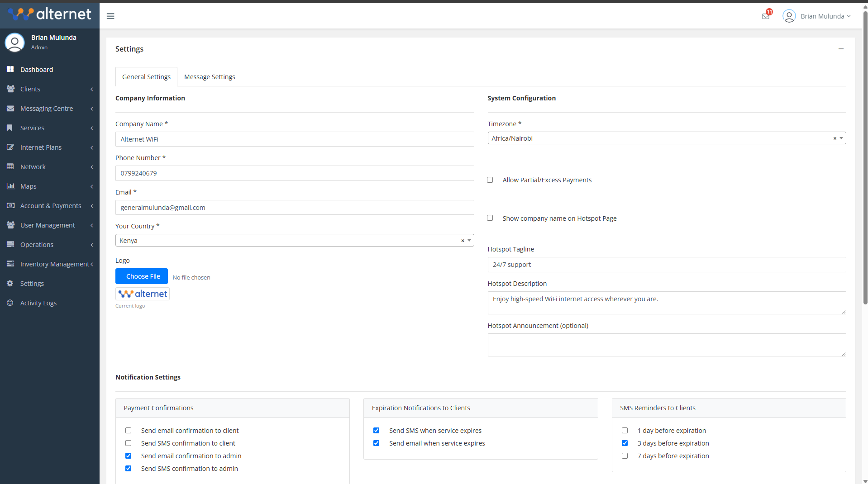Disable Send SMS when service expires
Screen dimensions: 868x484
click(376, 430)
